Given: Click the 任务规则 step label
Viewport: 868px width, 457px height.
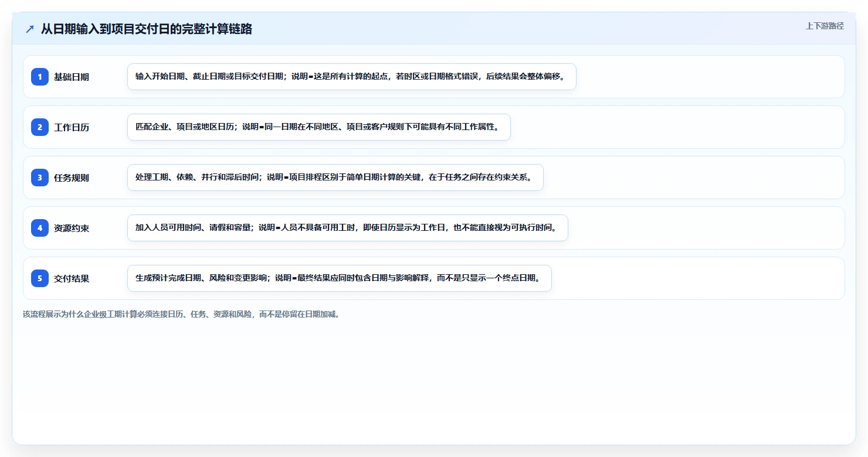Looking at the screenshot, I should click(72, 178).
